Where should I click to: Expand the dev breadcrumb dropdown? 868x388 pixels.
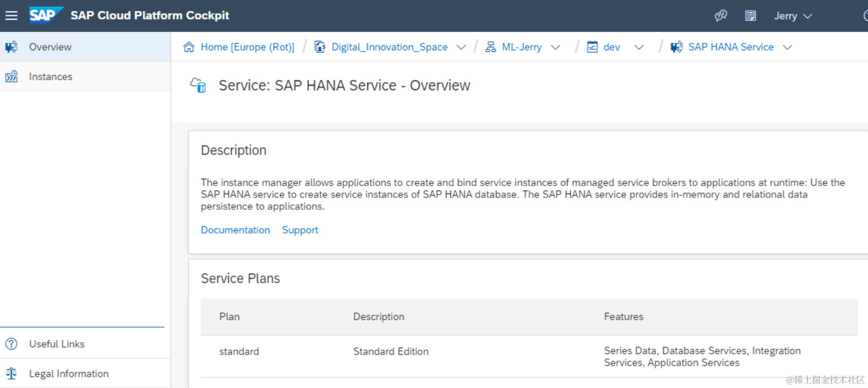[x=639, y=47]
